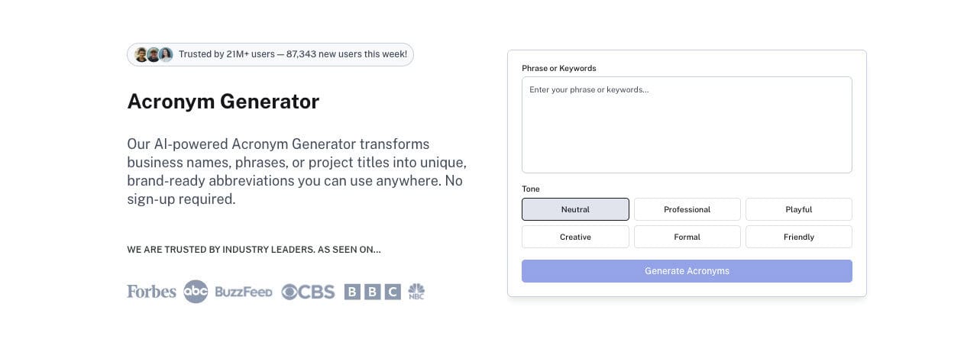The width and height of the screenshot is (980, 349).
Task: Select the Neutral tone option
Action: (575, 209)
